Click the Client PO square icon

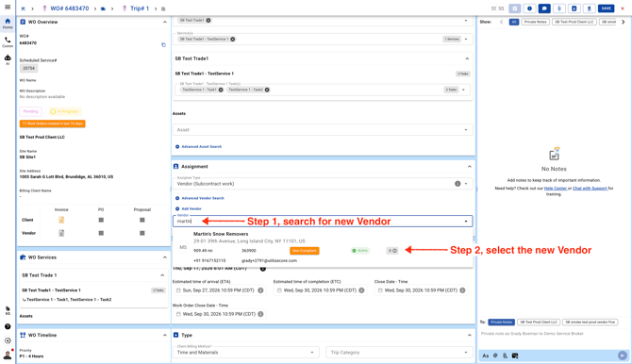pyautogui.click(x=101, y=220)
